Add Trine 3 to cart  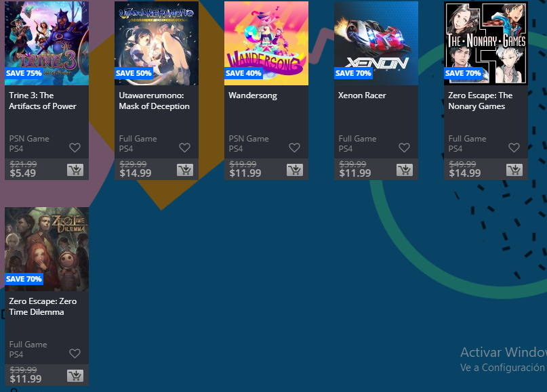pos(75,170)
